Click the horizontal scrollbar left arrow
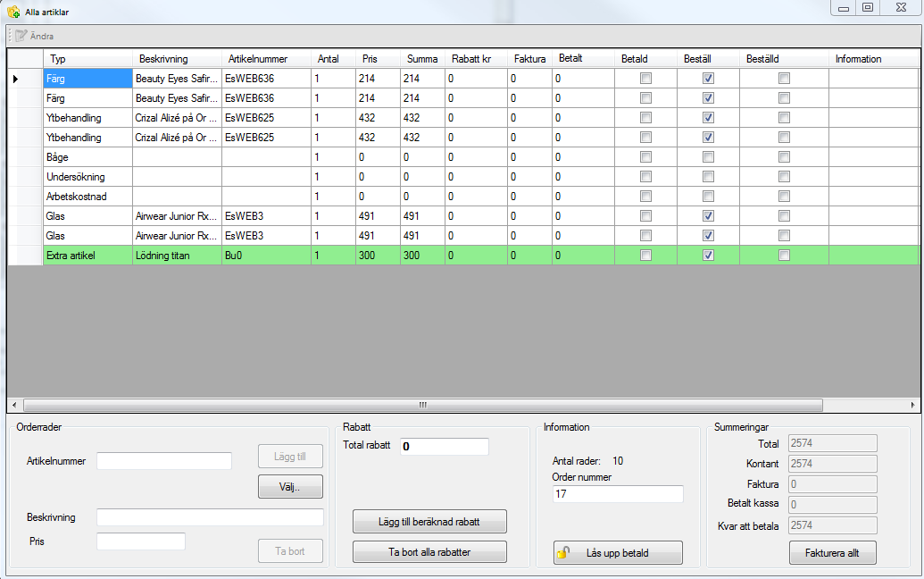The image size is (924, 579). (14, 405)
